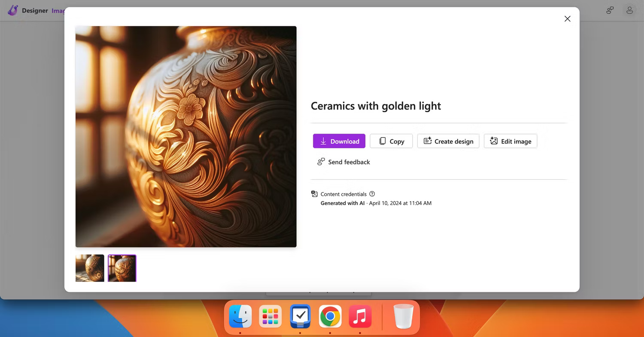Viewport: 644px width, 337px height.
Task: Click the large ceramic vase preview image
Action: [x=185, y=136]
